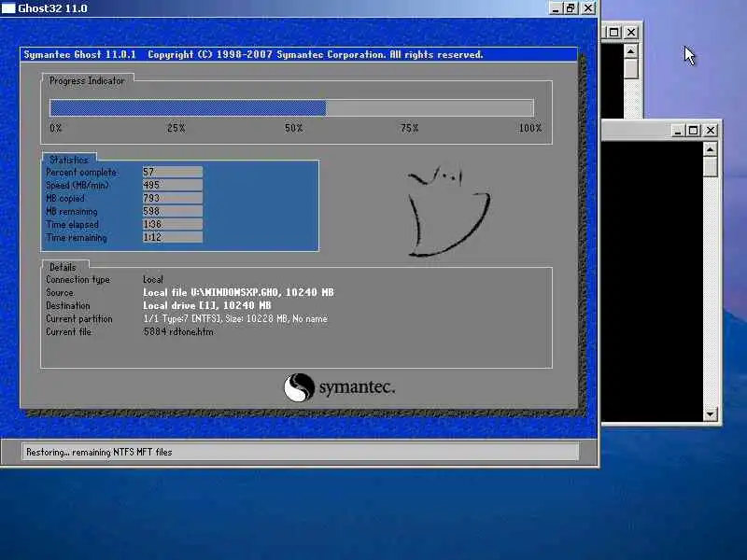
Task: Maximize the lower background console window
Action: (693, 130)
